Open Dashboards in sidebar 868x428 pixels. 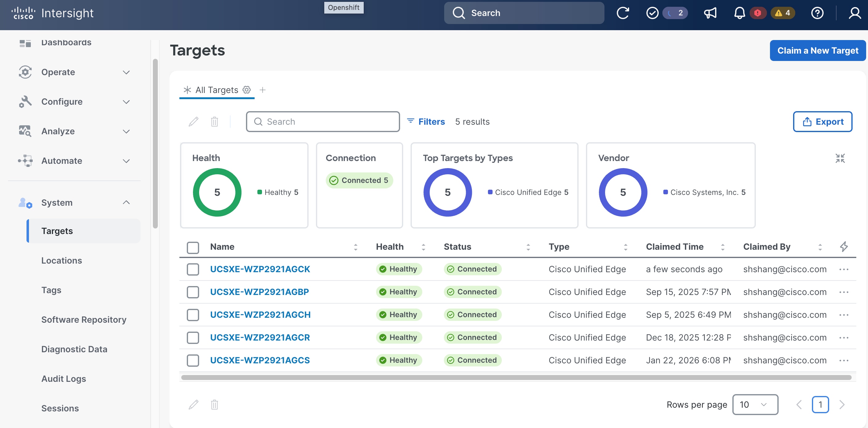coord(66,42)
